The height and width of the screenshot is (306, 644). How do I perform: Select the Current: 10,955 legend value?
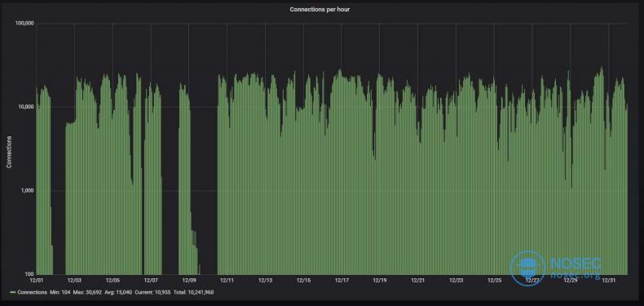pos(152,292)
